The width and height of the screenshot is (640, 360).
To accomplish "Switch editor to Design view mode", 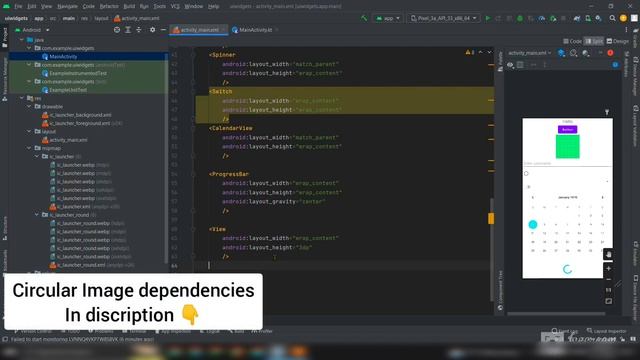I will pyautogui.click(x=618, y=41).
